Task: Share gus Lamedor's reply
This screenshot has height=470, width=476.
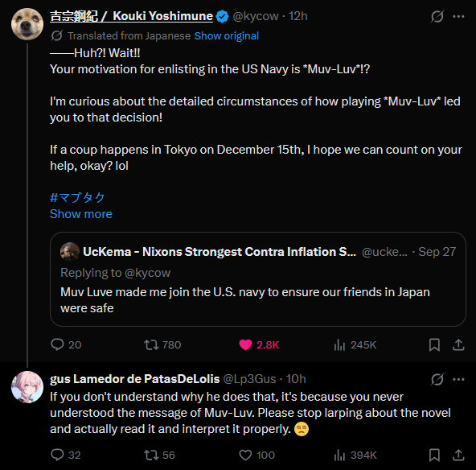Action: tap(458, 456)
